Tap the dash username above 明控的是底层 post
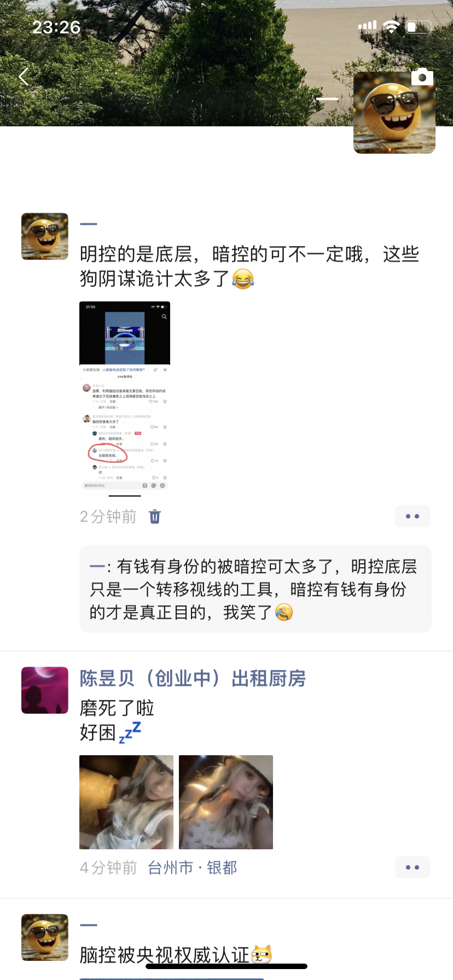This screenshot has height=980, width=453. [x=89, y=224]
